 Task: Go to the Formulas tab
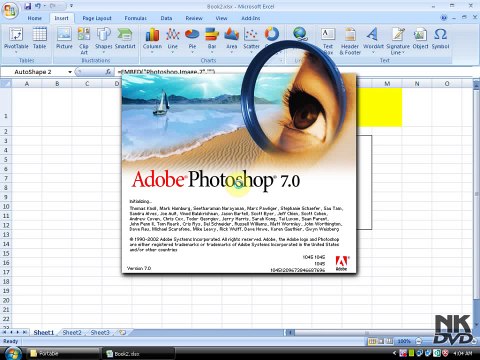click(x=136, y=18)
